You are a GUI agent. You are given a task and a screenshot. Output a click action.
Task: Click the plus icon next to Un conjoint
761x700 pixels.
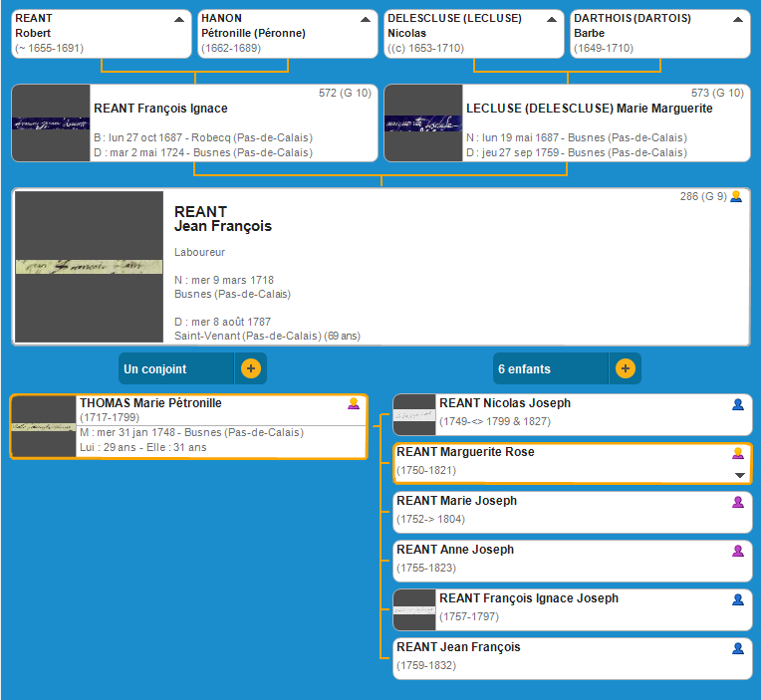[x=250, y=368]
